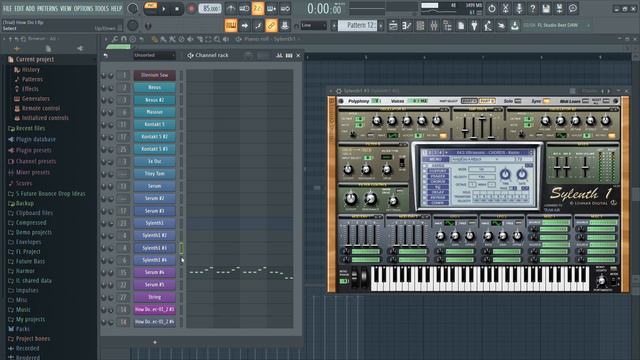Click the main pitch knob
Viewport: 640px width, 360px height.
[133, 26]
